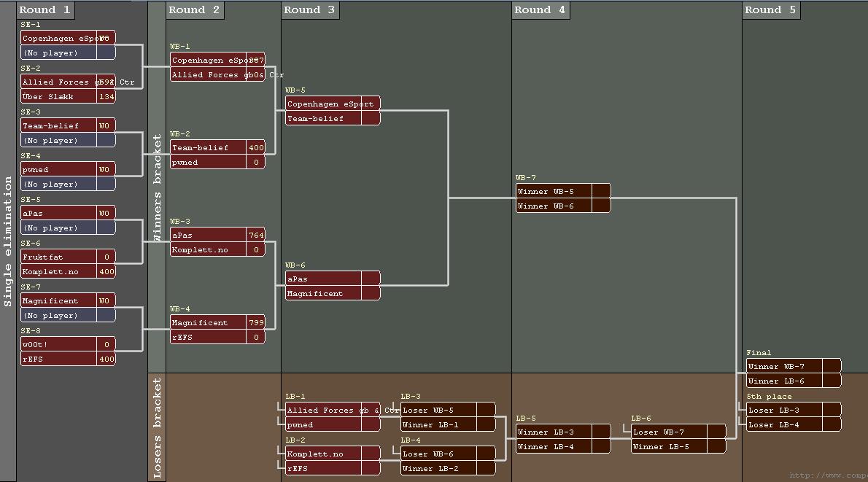Click Fruktfat in match SE-6

pyautogui.click(x=68, y=257)
